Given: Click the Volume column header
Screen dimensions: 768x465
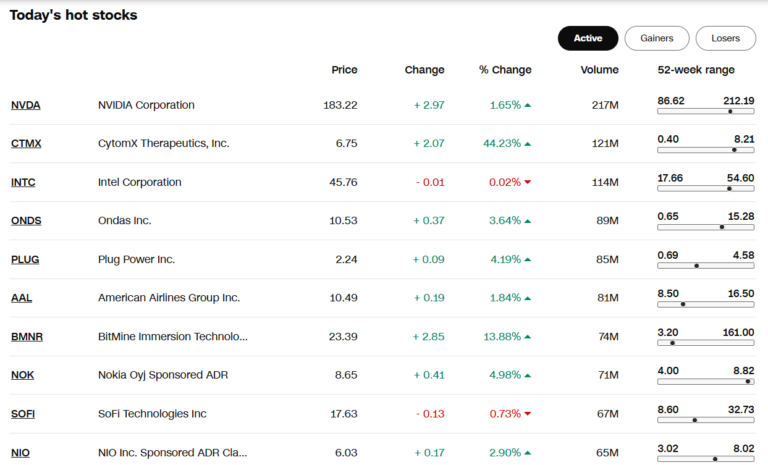Looking at the screenshot, I should point(600,70).
